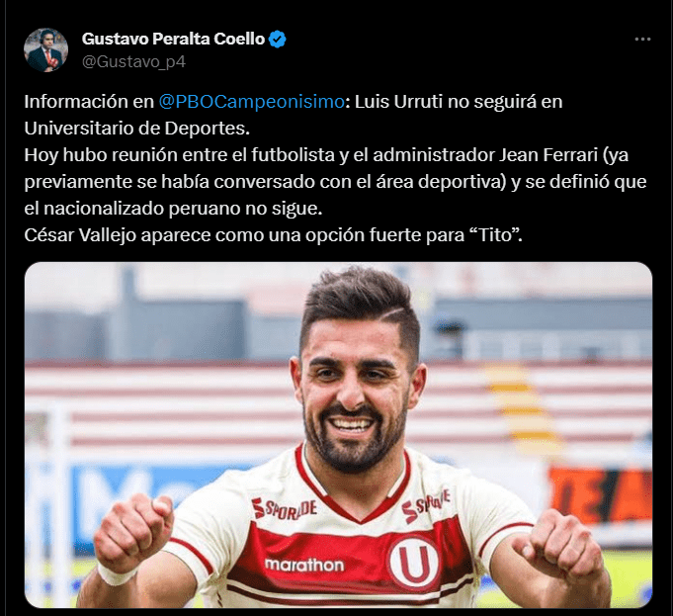
Task: Click the player's raised right fist
Action: coord(133,533)
